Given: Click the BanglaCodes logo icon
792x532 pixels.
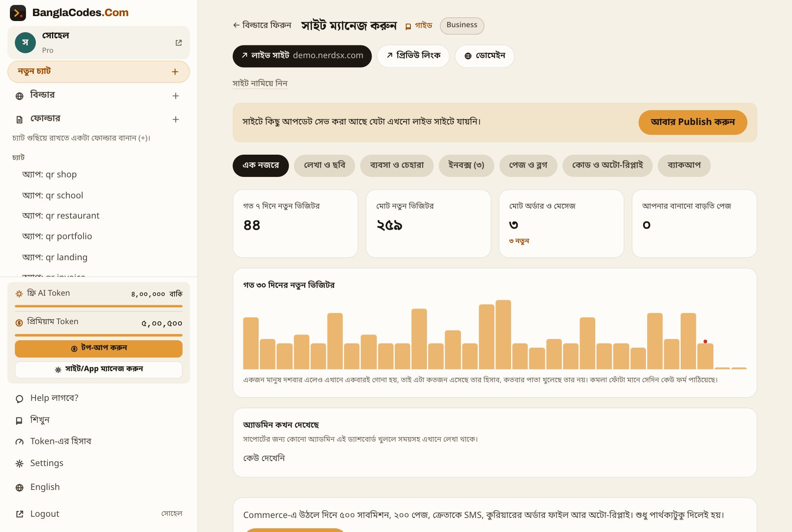Looking at the screenshot, I should 18,13.
